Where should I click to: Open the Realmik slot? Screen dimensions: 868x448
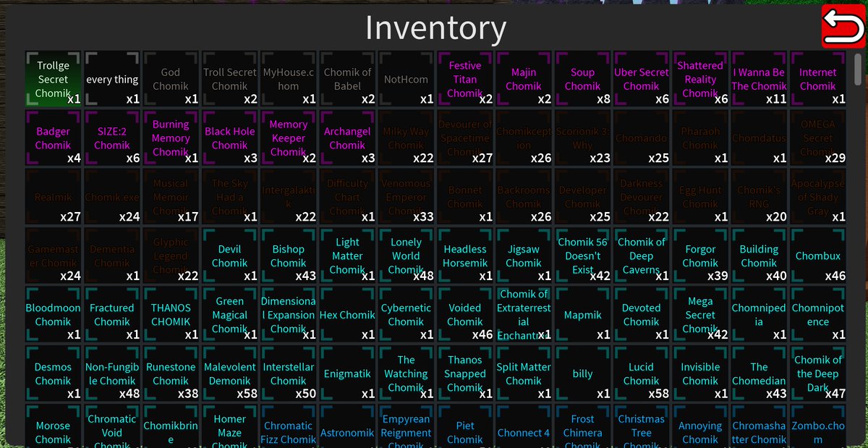[x=54, y=197]
